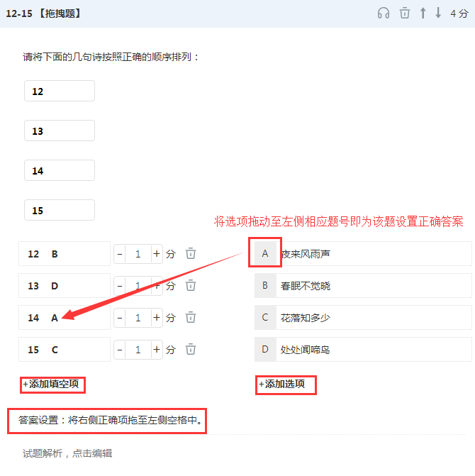Image resolution: width=475 pixels, height=476 pixels.
Task: Click +添加填空项 to add a blank
Action: [51, 384]
